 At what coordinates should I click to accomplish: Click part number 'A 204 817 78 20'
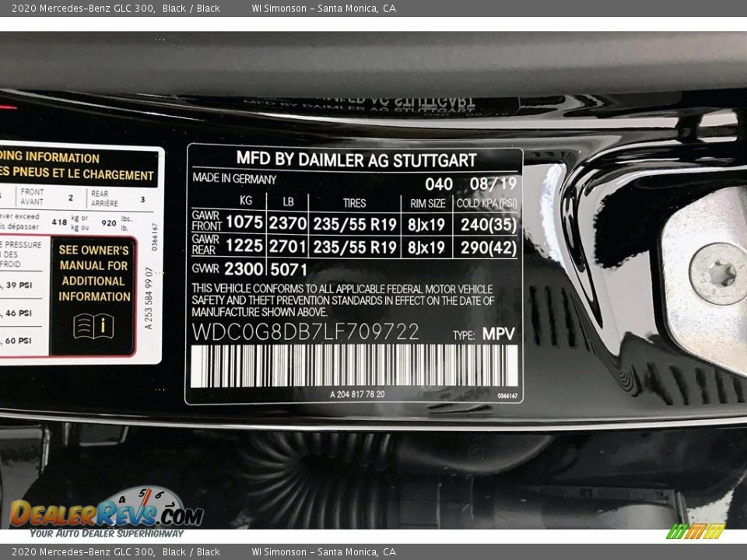coord(357,394)
